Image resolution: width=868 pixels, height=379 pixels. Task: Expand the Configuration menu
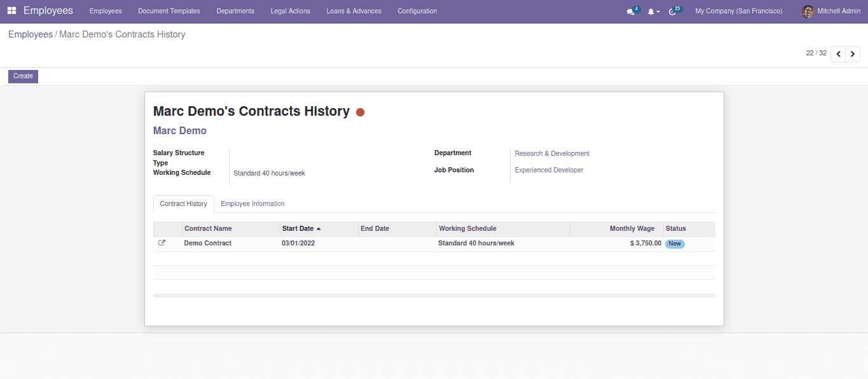point(417,11)
